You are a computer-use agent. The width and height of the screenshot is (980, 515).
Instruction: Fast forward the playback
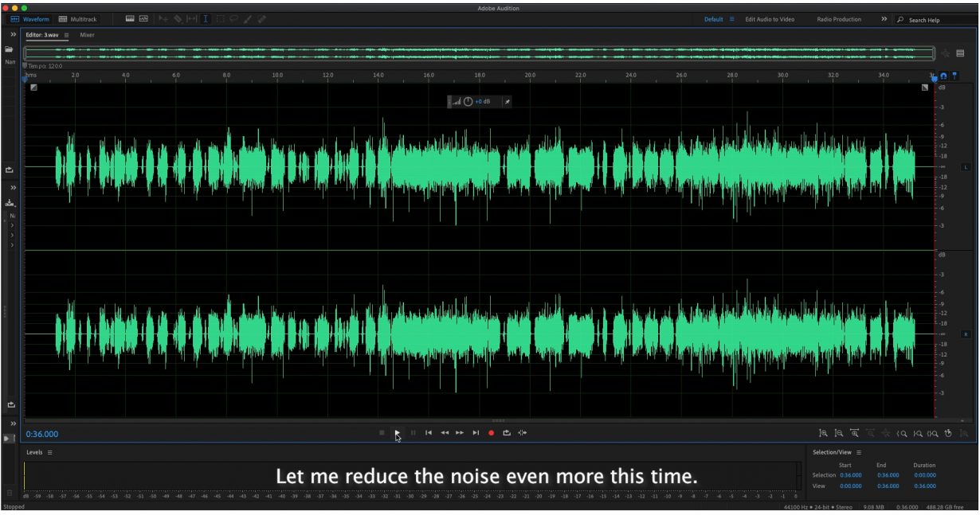click(460, 433)
